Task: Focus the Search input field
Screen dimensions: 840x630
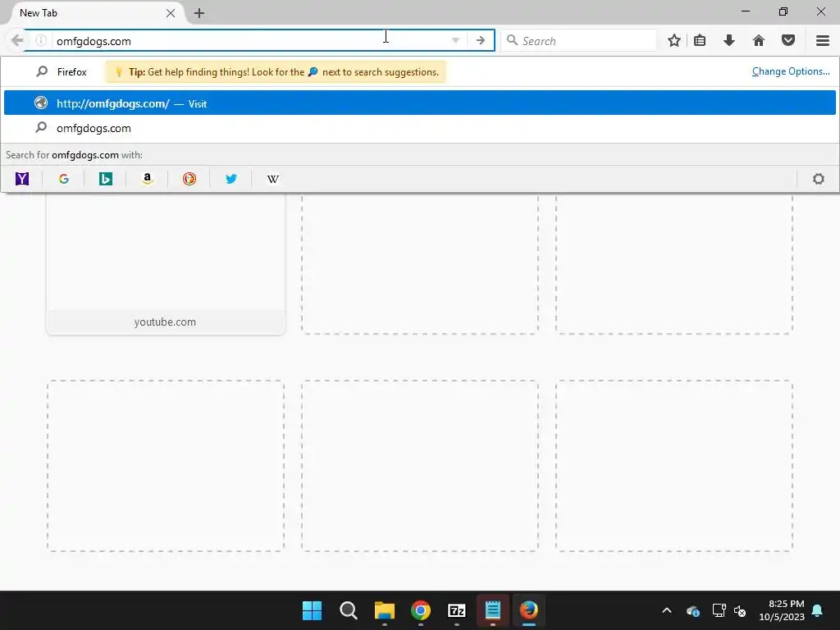Action: pyautogui.click(x=578, y=41)
